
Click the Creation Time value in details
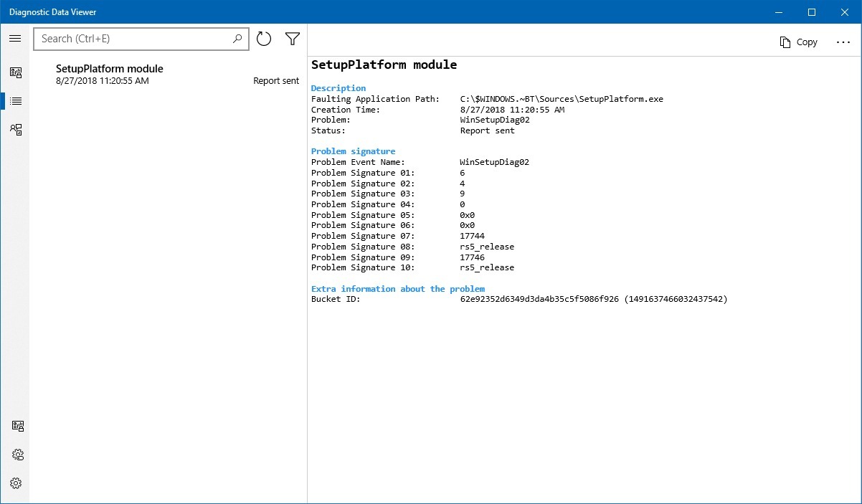coord(512,110)
